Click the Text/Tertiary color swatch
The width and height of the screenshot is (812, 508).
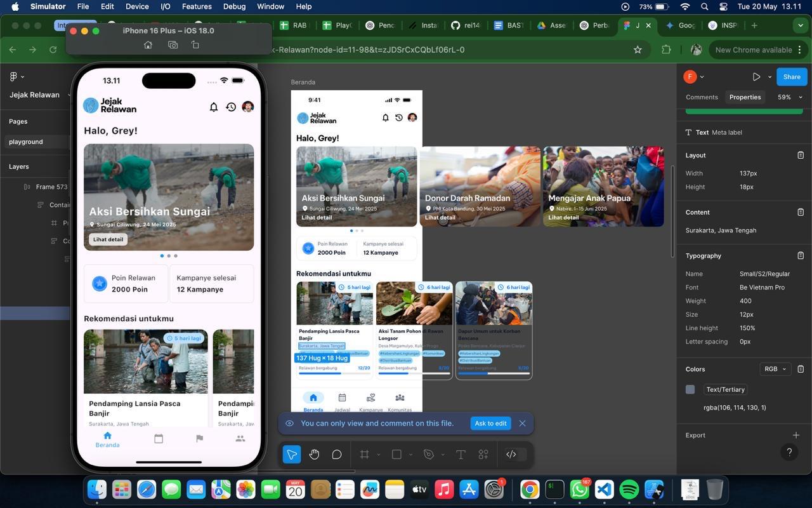click(x=690, y=389)
